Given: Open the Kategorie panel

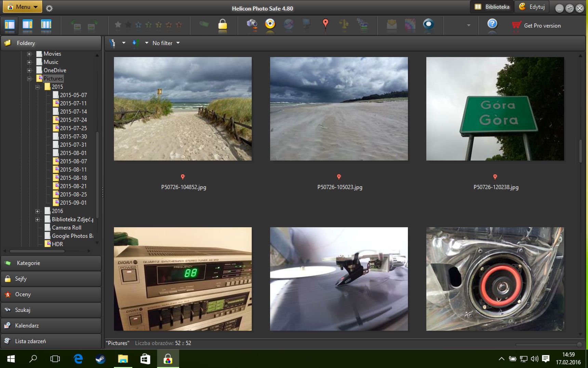Looking at the screenshot, I should pos(51,263).
